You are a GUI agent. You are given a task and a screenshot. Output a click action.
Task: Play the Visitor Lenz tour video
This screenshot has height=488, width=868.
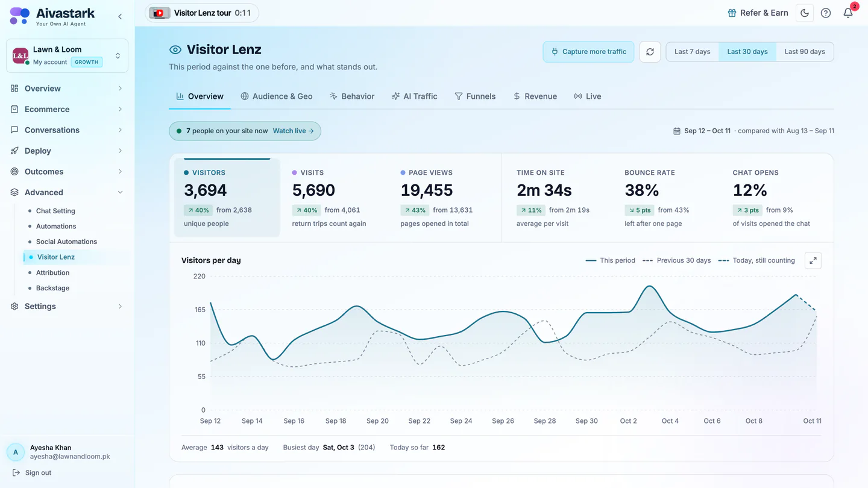pos(201,13)
